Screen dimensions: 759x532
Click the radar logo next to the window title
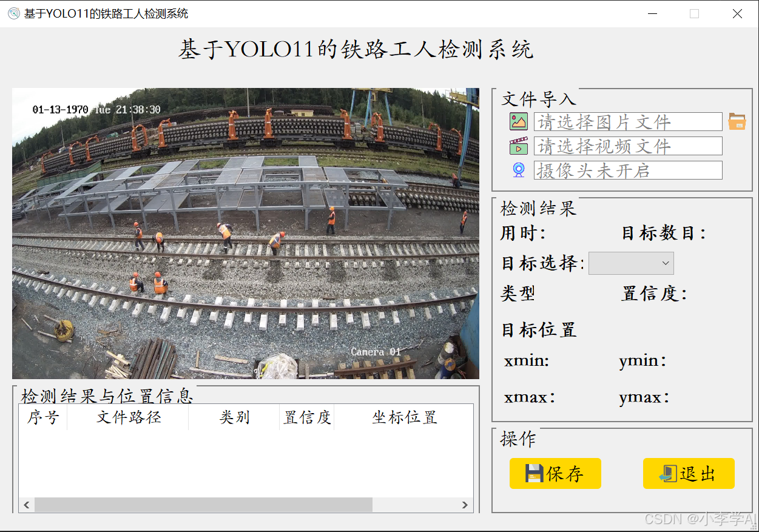(13, 13)
